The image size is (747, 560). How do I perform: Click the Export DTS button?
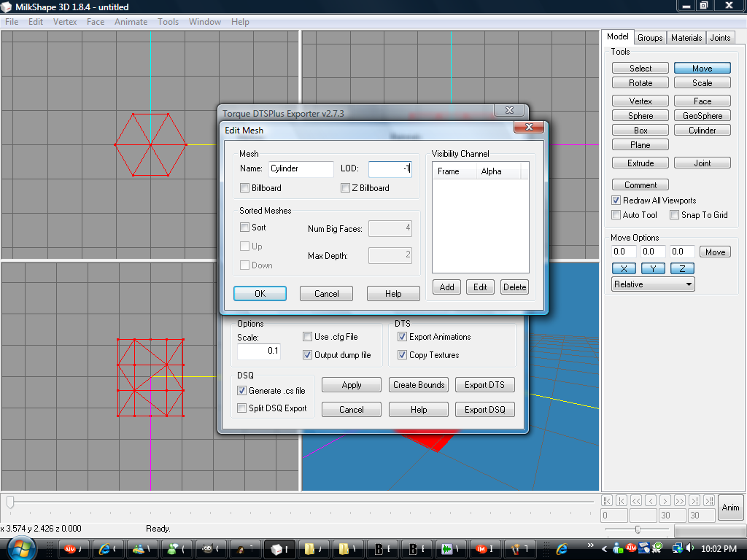coord(484,385)
